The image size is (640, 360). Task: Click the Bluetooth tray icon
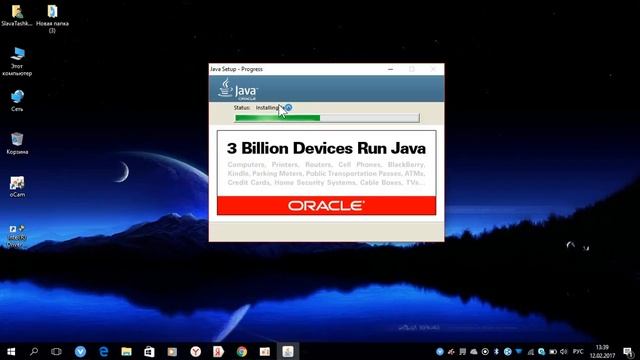click(x=496, y=351)
